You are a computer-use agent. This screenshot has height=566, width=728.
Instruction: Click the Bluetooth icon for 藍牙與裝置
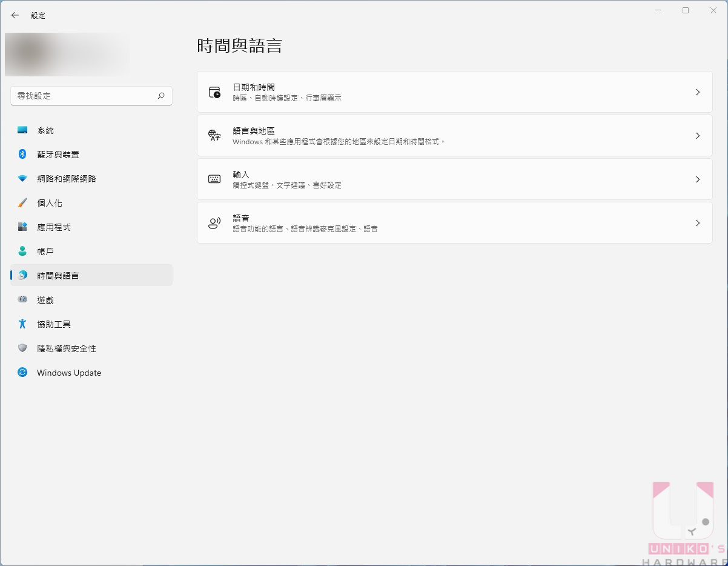coord(22,155)
